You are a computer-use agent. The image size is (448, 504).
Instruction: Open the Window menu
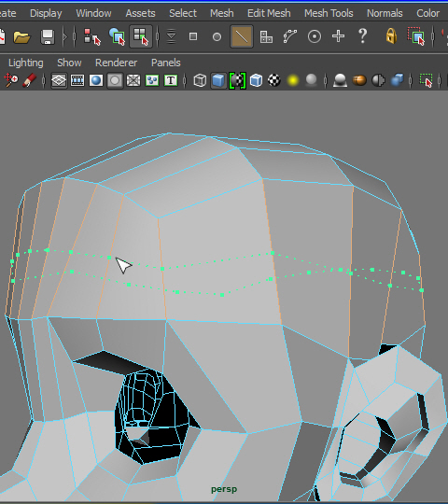click(94, 13)
